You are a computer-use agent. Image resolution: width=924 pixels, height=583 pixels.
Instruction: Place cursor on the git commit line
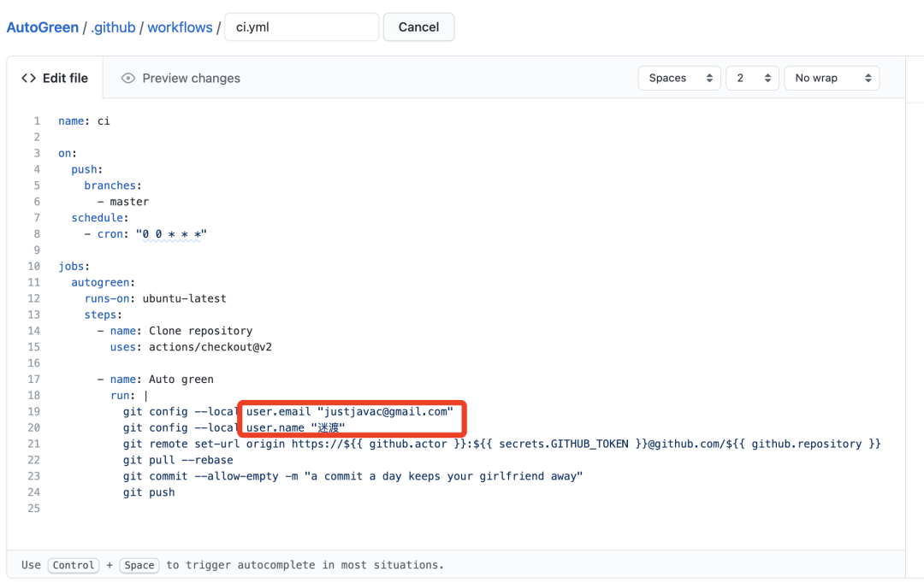point(352,476)
